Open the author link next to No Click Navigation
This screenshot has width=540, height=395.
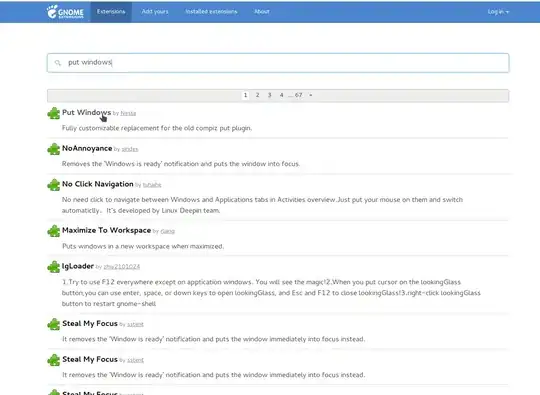152,185
